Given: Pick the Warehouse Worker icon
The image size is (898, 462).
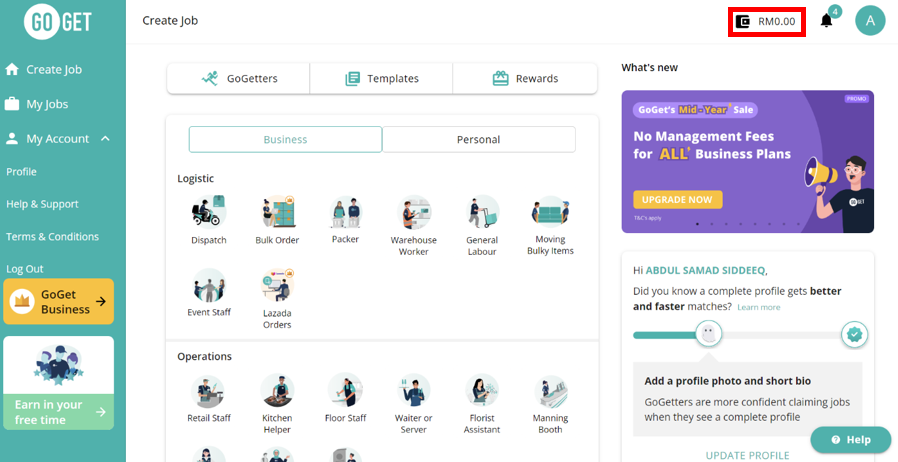Looking at the screenshot, I should 413,212.
